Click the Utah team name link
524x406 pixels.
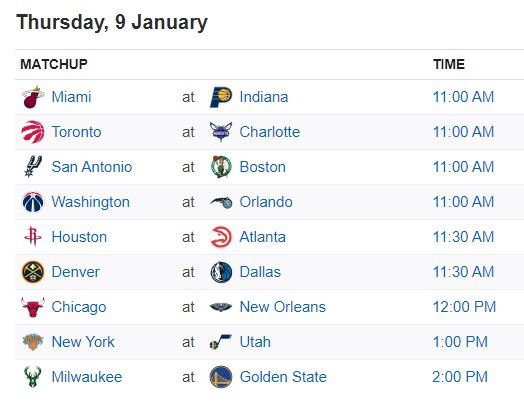255,342
